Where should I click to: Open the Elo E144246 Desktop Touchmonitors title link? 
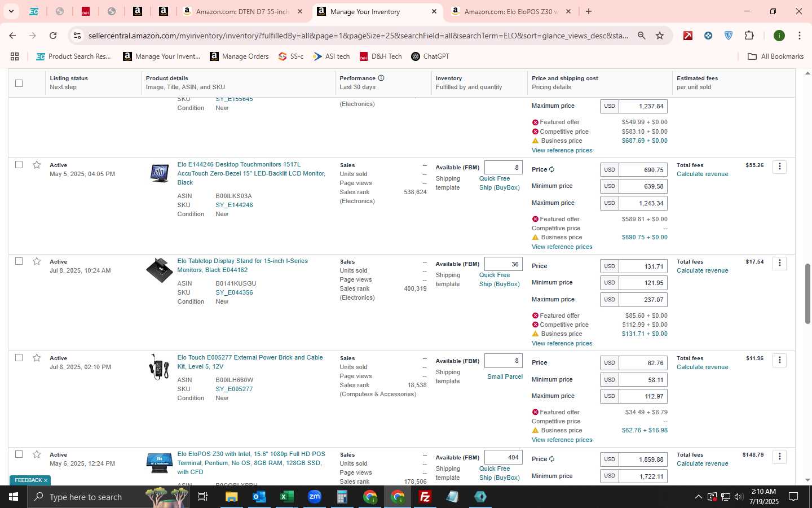251,173
